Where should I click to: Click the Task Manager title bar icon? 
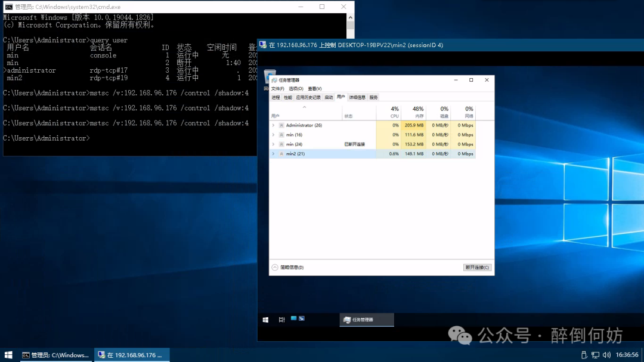(274, 80)
